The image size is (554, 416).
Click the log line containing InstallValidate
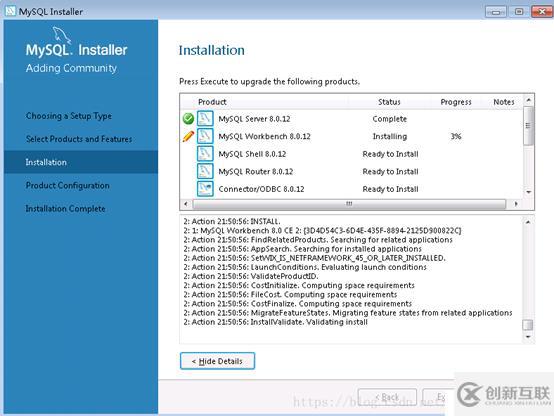pos(276,322)
